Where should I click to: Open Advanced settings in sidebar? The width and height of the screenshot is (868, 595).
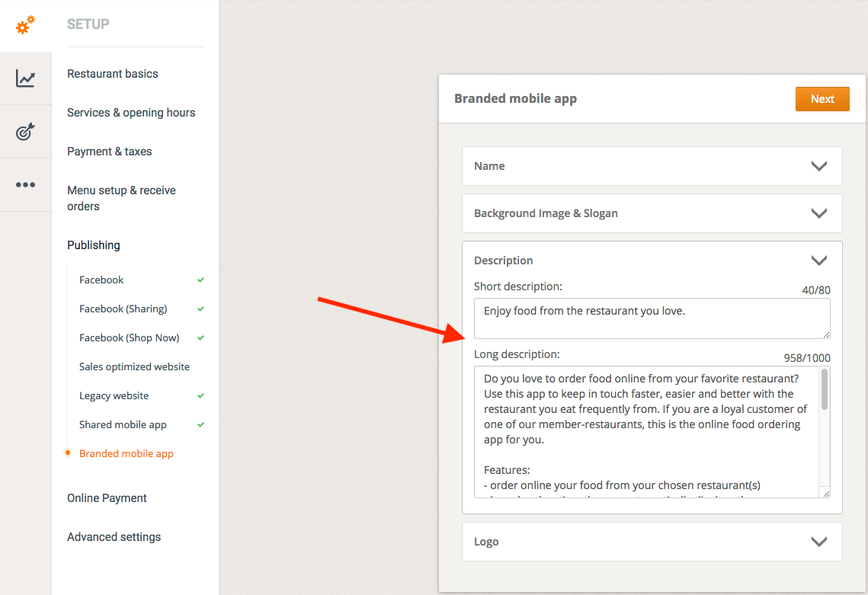(114, 537)
